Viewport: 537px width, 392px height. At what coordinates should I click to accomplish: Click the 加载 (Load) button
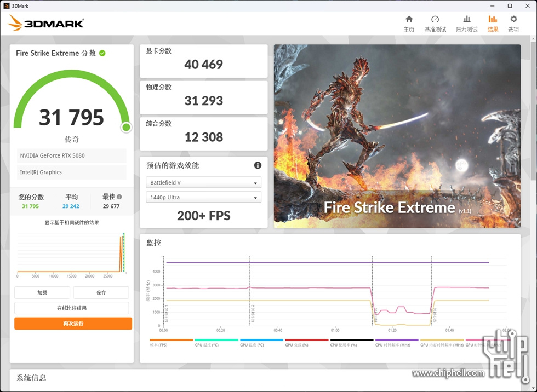tap(42, 293)
